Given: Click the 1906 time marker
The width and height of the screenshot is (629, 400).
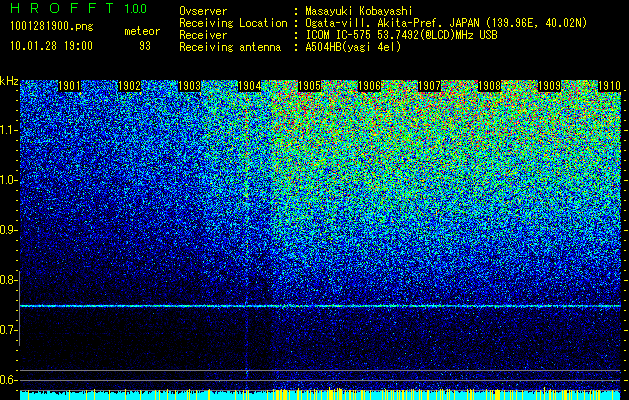Looking at the screenshot, I should pyautogui.click(x=369, y=86).
